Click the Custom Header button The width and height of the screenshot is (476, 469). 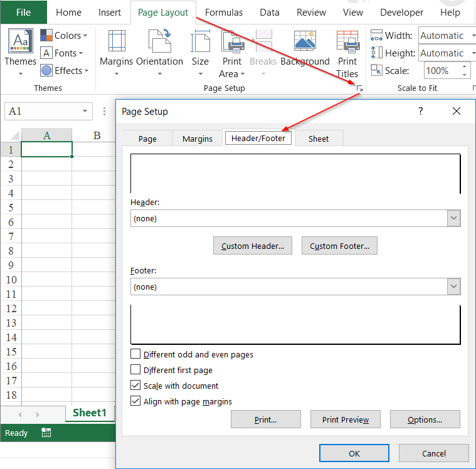coord(253,246)
